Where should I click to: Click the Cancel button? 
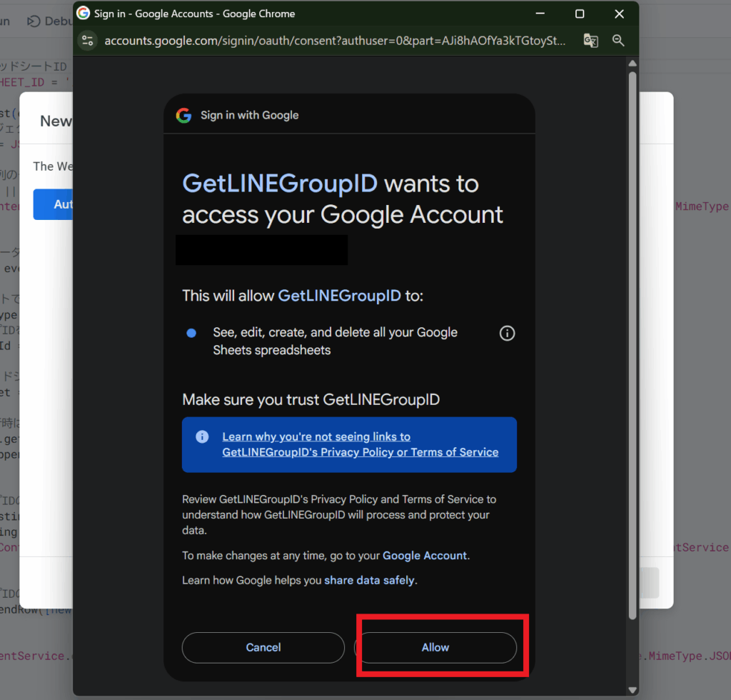coord(263,647)
